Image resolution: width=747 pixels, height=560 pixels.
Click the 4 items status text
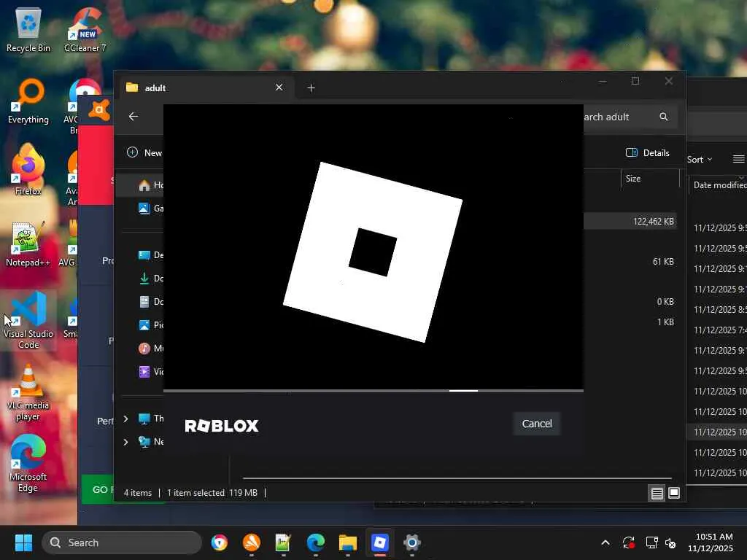pyautogui.click(x=138, y=493)
